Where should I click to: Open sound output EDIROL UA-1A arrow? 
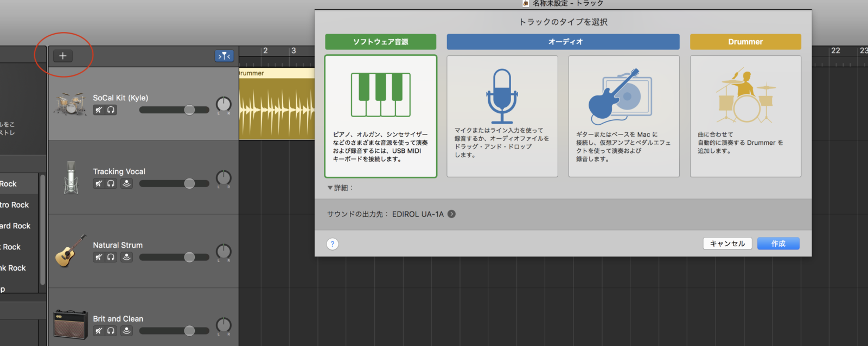pyautogui.click(x=451, y=214)
